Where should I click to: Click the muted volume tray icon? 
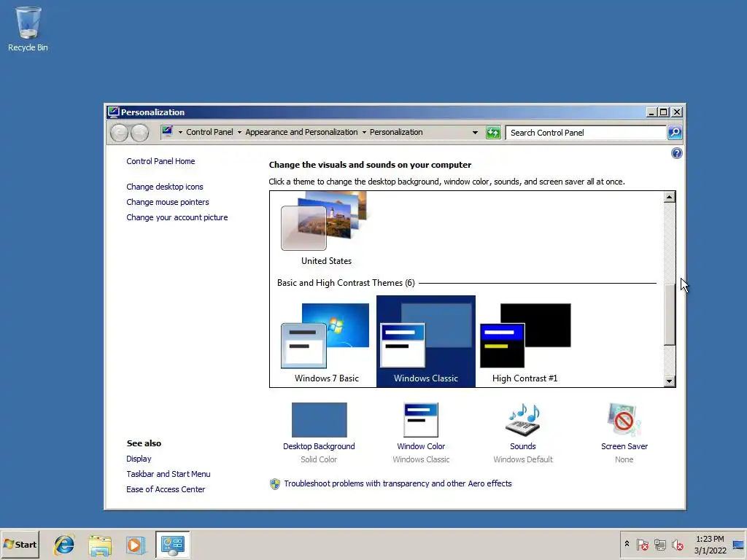coord(677,544)
